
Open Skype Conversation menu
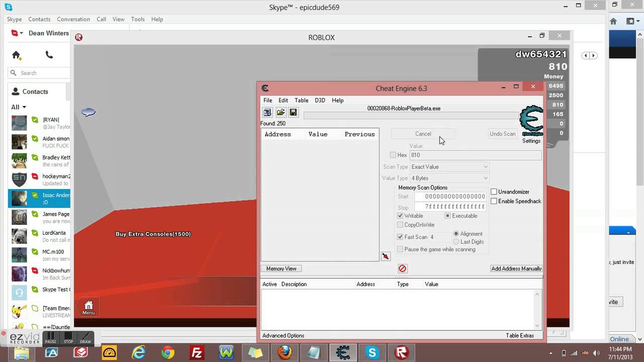click(73, 19)
